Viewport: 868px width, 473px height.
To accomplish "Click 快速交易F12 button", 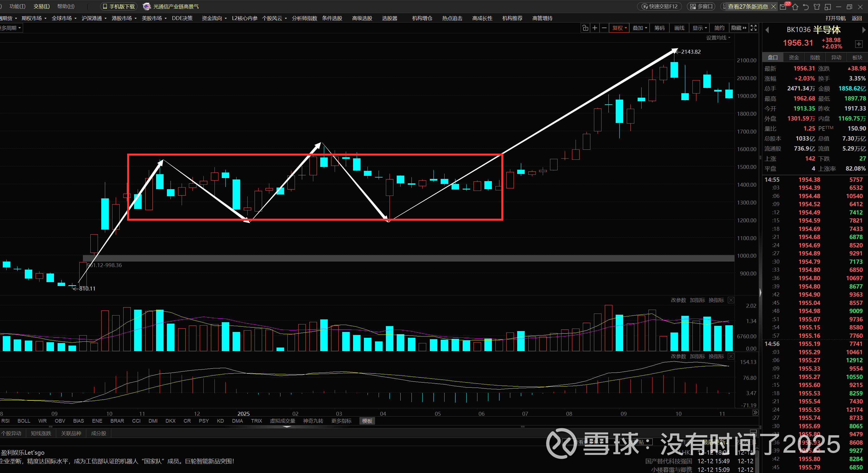I will coord(659,6).
